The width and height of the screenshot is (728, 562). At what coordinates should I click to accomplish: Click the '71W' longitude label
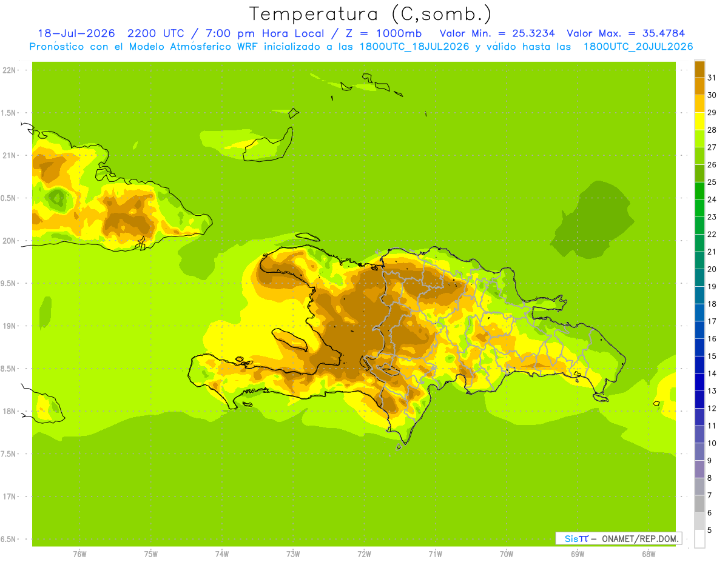coord(435,554)
